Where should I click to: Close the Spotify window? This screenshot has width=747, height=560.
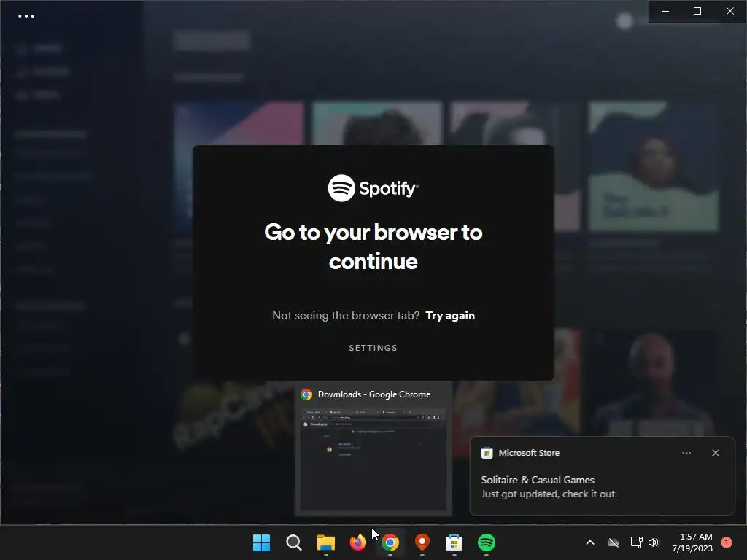(x=729, y=11)
